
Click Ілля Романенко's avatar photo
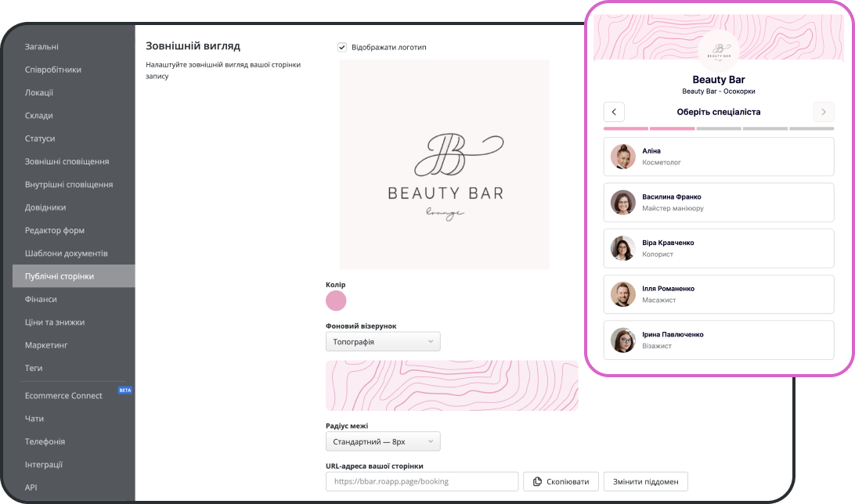coord(622,294)
